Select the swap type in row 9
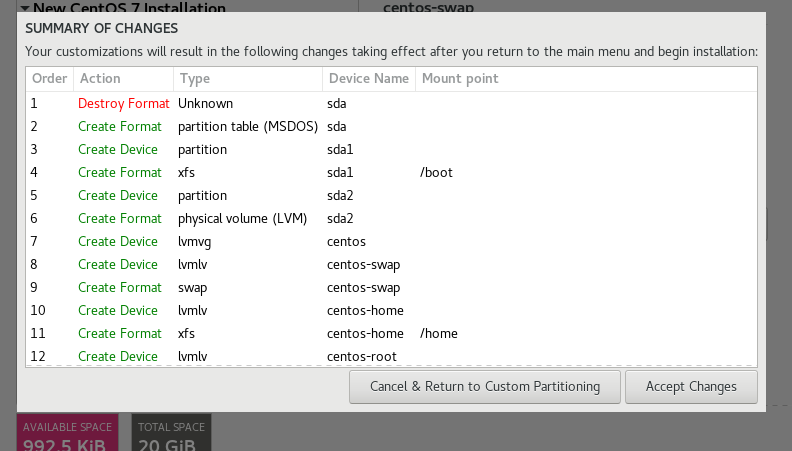Viewport: 792px width, 451px height. [192, 288]
